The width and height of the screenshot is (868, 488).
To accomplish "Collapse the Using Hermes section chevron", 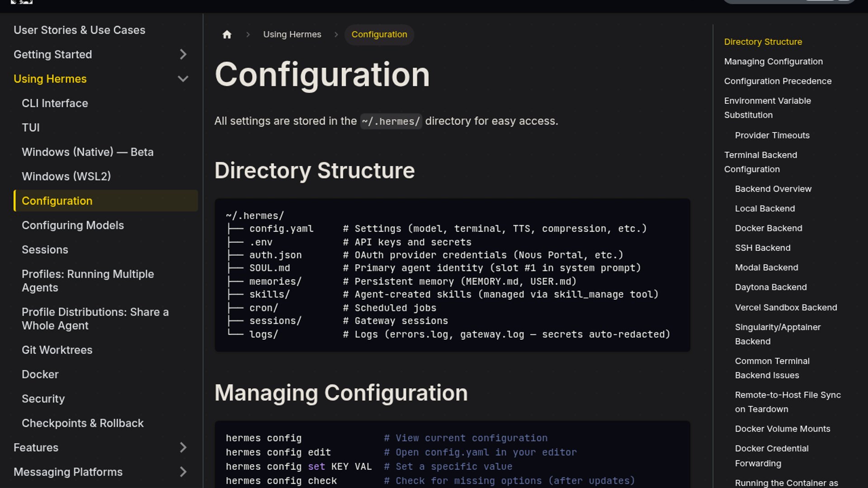I will 183,79.
